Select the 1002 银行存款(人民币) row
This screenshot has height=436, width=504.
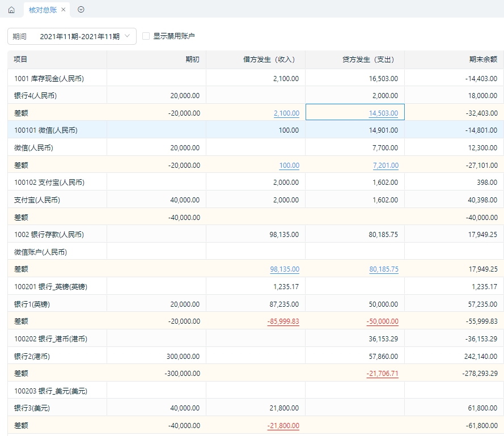pos(256,234)
